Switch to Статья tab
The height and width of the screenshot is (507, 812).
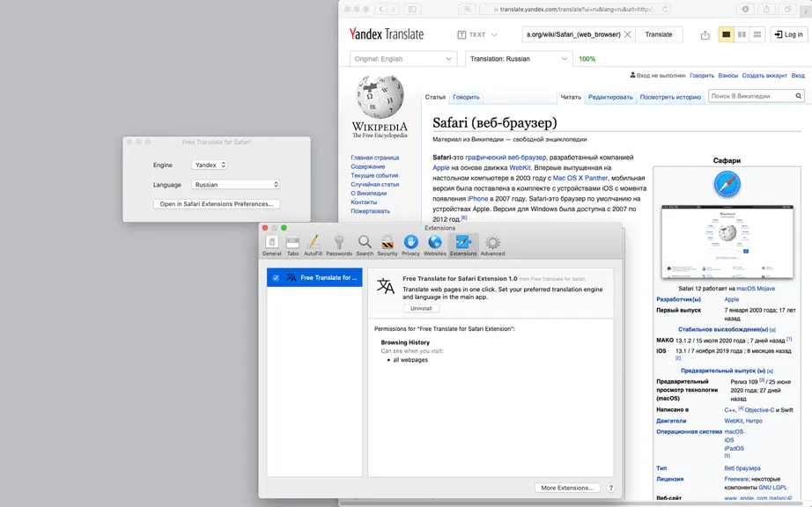[435, 97]
